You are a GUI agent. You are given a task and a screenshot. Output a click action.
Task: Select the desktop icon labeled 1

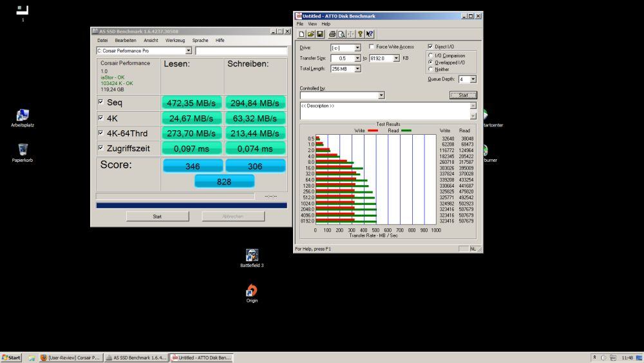pyautogui.click(x=23, y=13)
